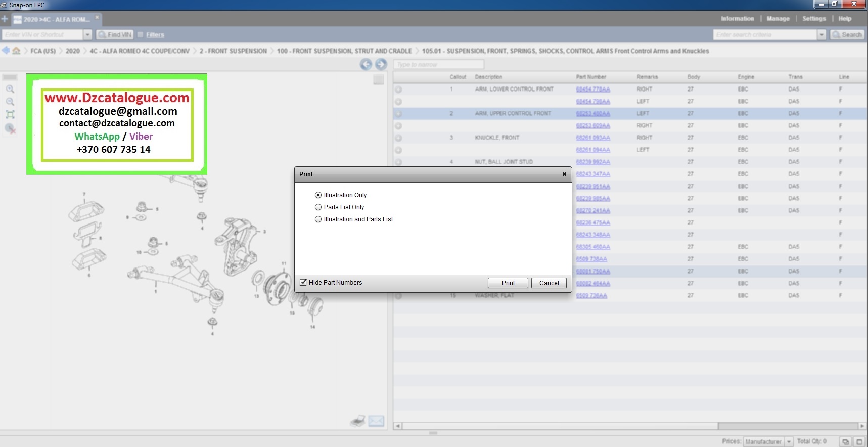Fit illustration to window
This screenshot has width=868, height=447.
coord(10,115)
